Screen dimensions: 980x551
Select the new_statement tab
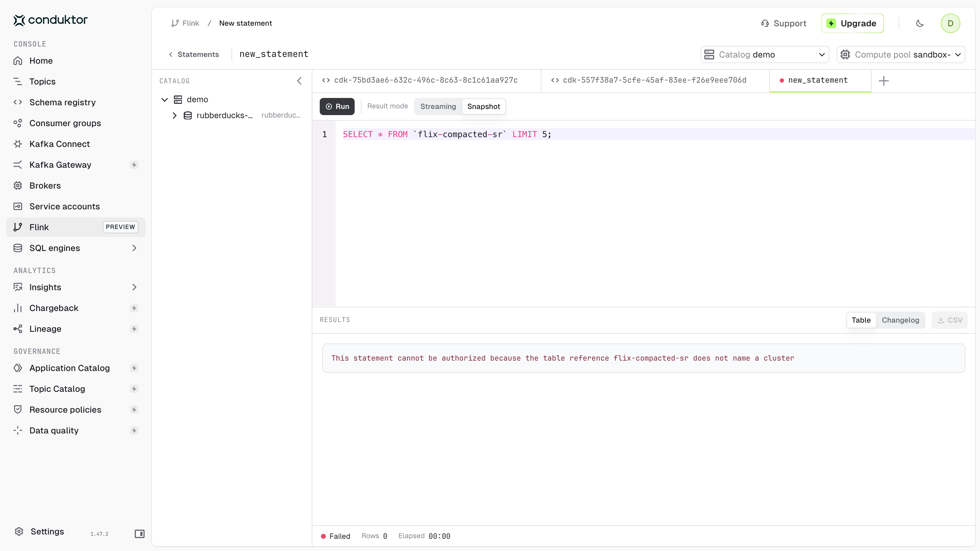click(820, 80)
